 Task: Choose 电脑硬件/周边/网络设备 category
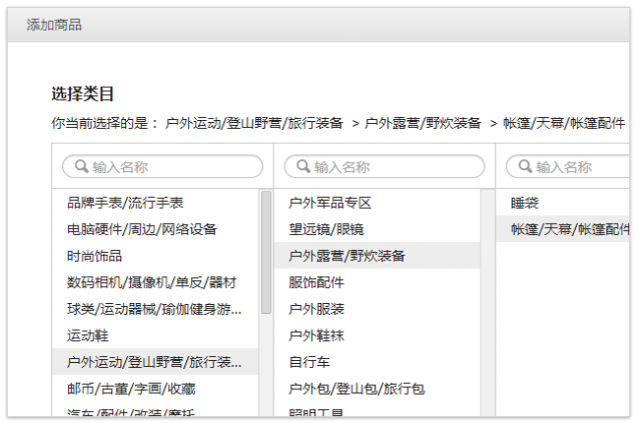pyautogui.click(x=142, y=229)
